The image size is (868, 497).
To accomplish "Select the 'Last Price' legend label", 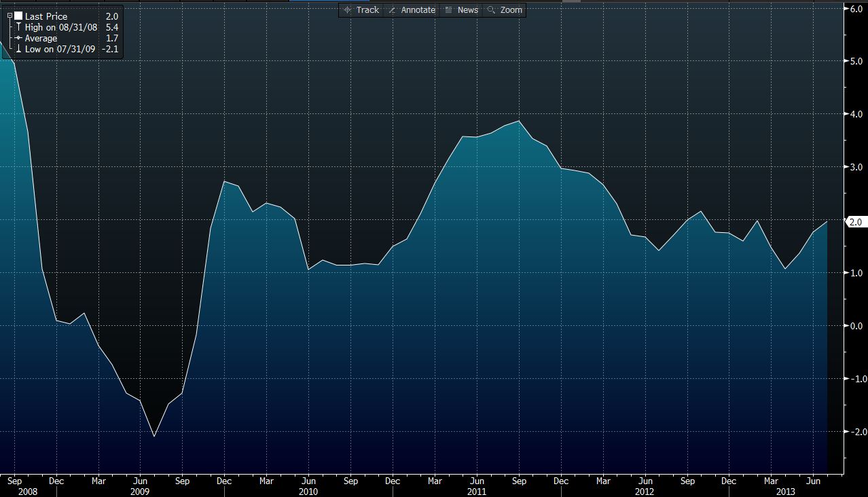I will [x=46, y=16].
